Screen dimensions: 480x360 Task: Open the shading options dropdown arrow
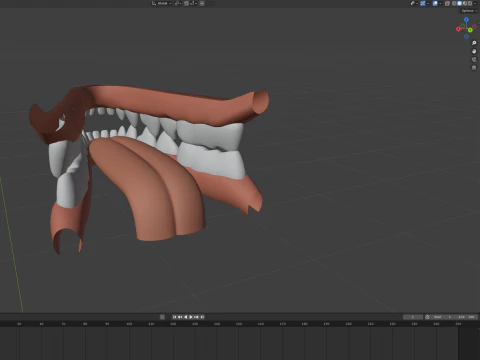tap(475, 3)
